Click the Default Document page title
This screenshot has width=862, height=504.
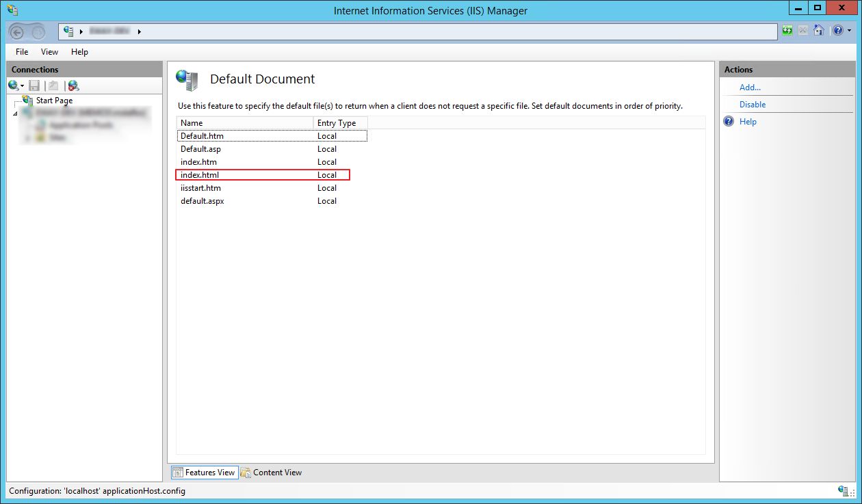point(263,79)
